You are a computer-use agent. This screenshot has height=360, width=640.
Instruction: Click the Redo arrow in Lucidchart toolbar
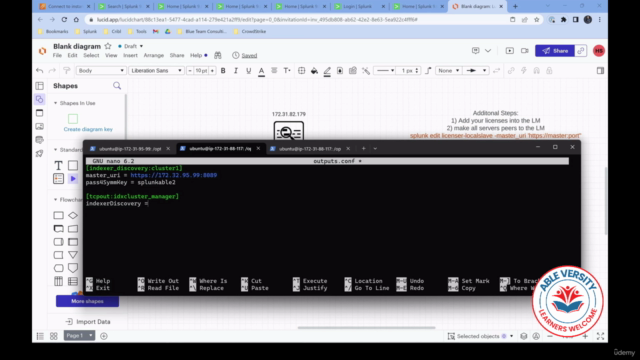(52, 71)
